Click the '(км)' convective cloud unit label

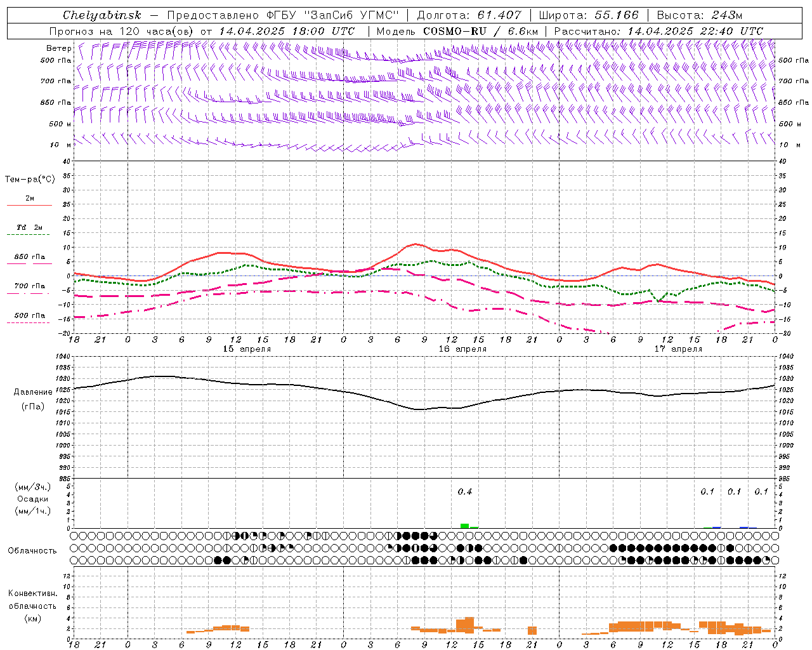click(34, 618)
